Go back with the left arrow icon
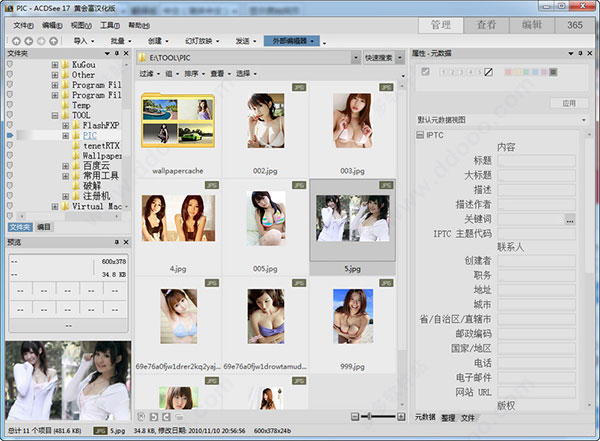Viewport: 600px width, 441px height. [29, 41]
